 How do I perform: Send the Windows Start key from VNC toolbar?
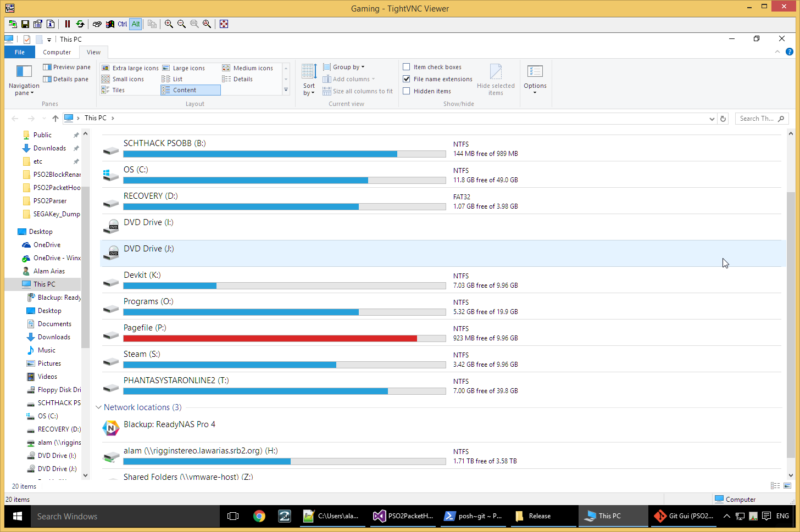[x=110, y=24]
